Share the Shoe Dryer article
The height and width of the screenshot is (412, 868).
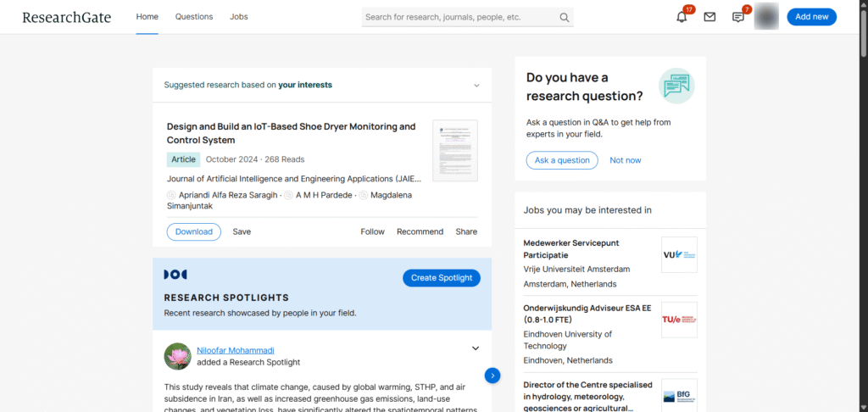click(x=466, y=232)
